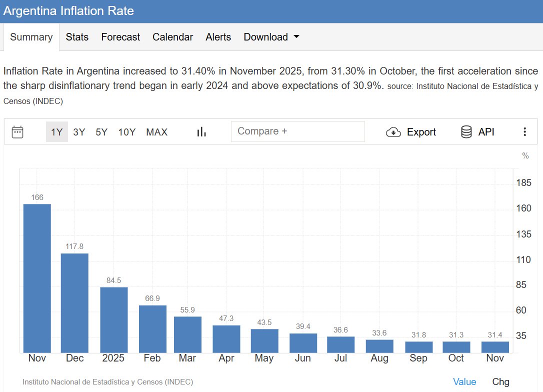Click the bar chart type icon
Image resolution: width=543 pixels, height=392 pixels.
tap(201, 131)
